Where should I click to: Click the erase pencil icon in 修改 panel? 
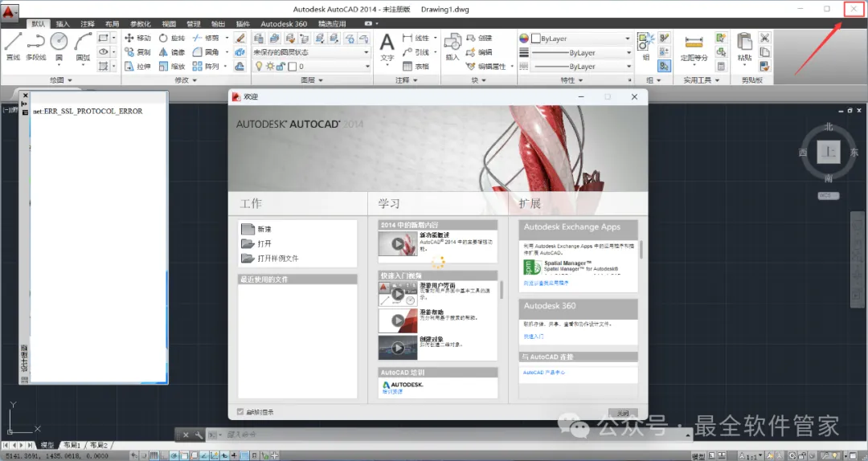[240, 38]
